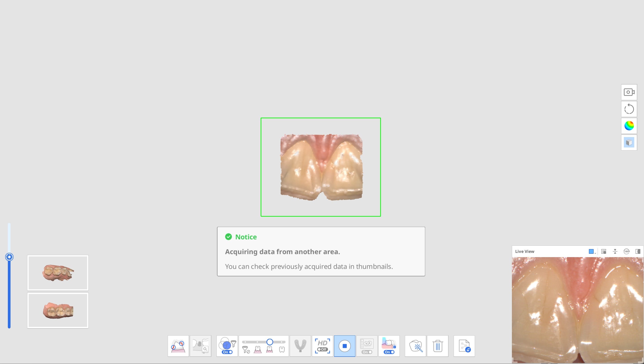Switch to cube display mode
This screenshot has width=644, height=364.
(x=629, y=142)
